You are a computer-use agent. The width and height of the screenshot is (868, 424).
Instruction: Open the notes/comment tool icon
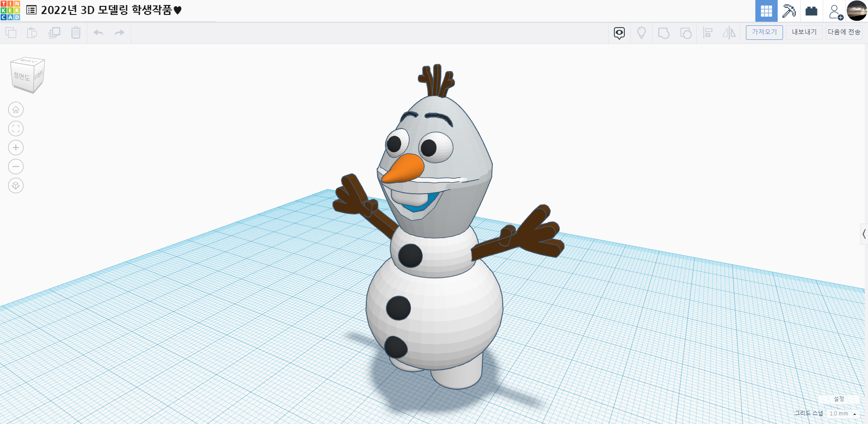coord(619,33)
